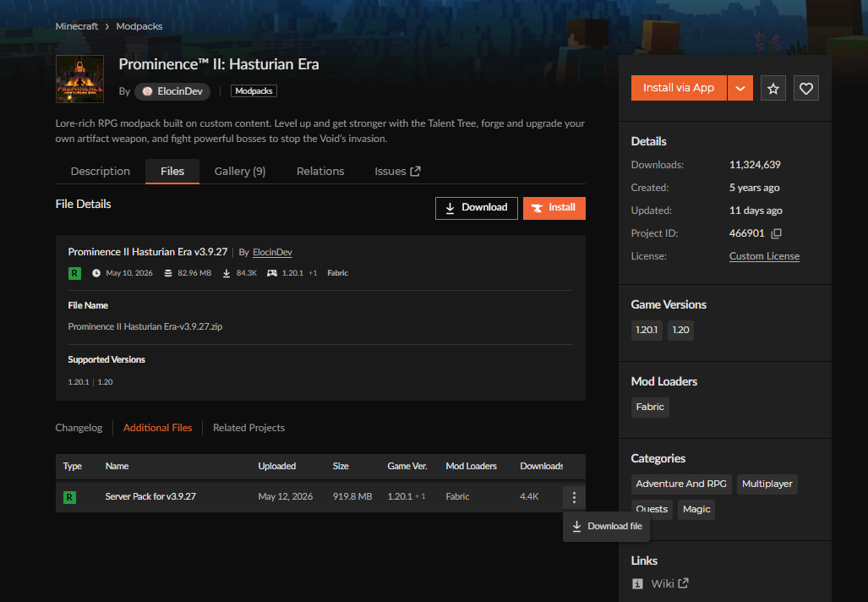
Task: Click the orange Install button
Action: [x=554, y=208]
